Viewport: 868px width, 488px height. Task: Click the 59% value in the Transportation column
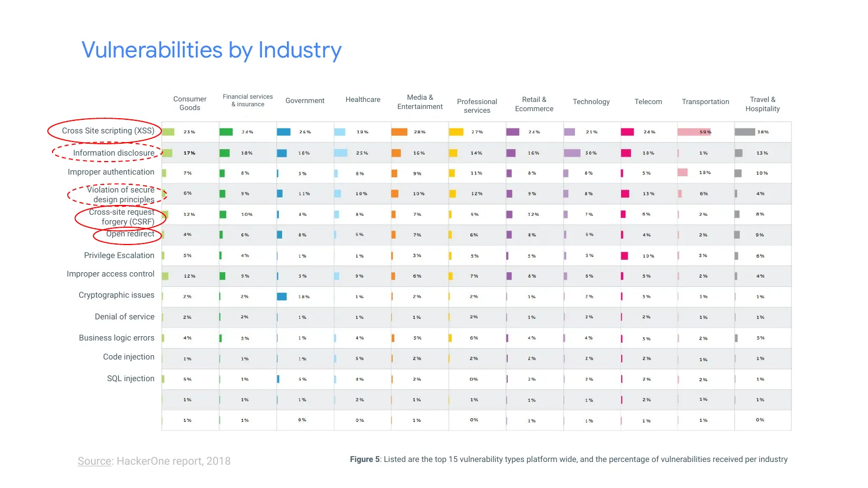point(705,132)
